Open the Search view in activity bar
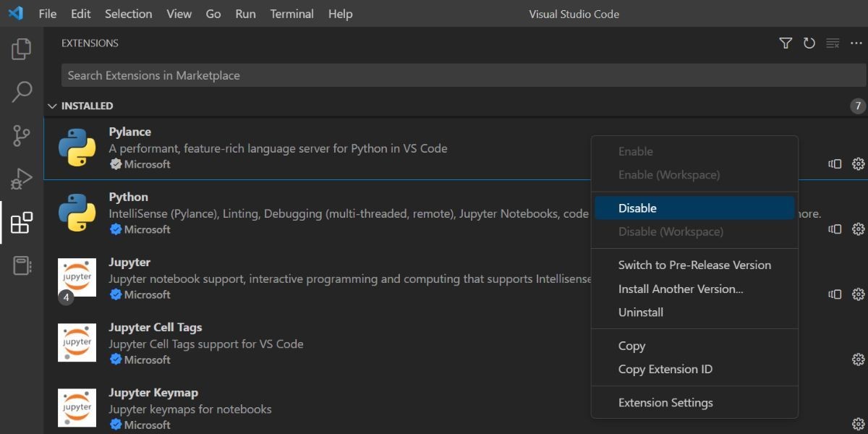The height and width of the screenshot is (434, 868). (x=22, y=92)
